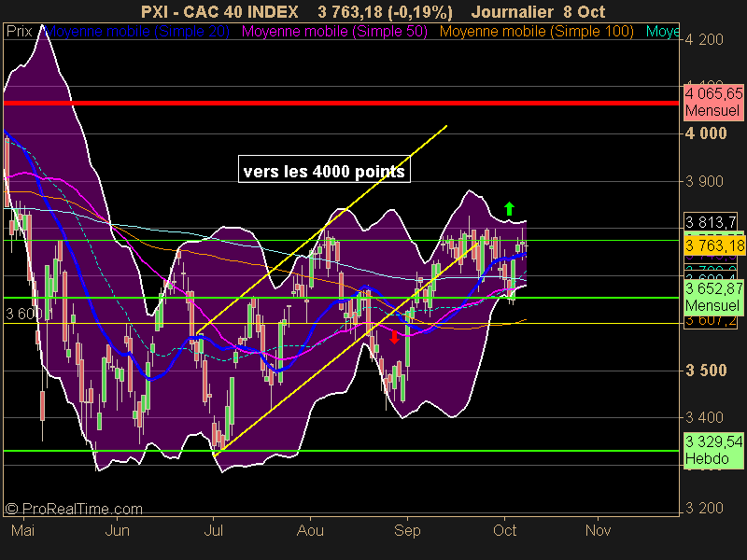The width and height of the screenshot is (747, 560).
Task: Select the thick red resistance line
Action: 341,103
